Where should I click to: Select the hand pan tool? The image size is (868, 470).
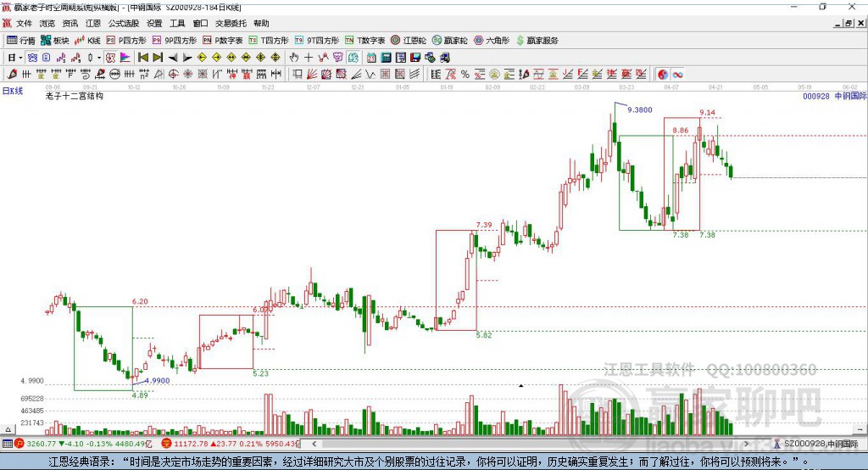click(x=294, y=58)
